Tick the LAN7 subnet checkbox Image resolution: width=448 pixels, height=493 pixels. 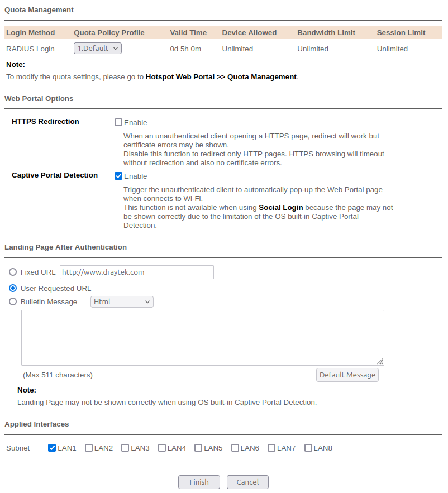pyautogui.click(x=271, y=448)
